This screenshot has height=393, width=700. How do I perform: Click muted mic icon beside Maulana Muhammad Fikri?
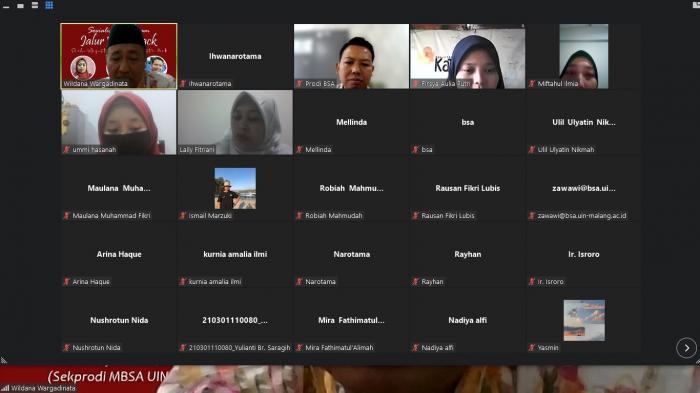[67, 216]
